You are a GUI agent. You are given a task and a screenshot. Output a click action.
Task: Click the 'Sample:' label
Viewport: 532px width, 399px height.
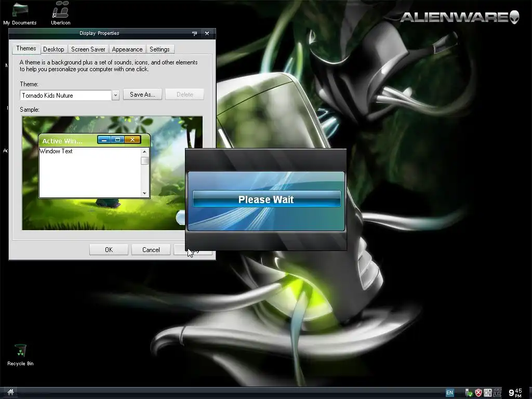30,110
